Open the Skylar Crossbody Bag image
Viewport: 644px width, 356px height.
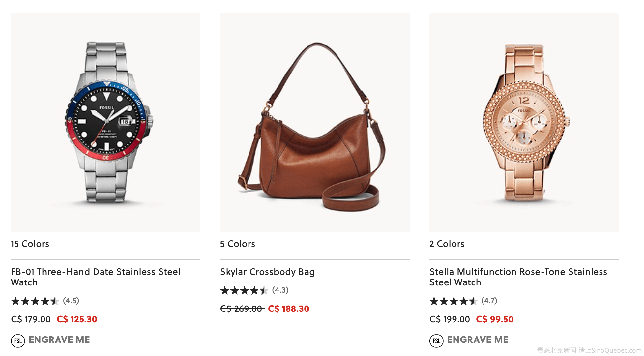click(315, 122)
